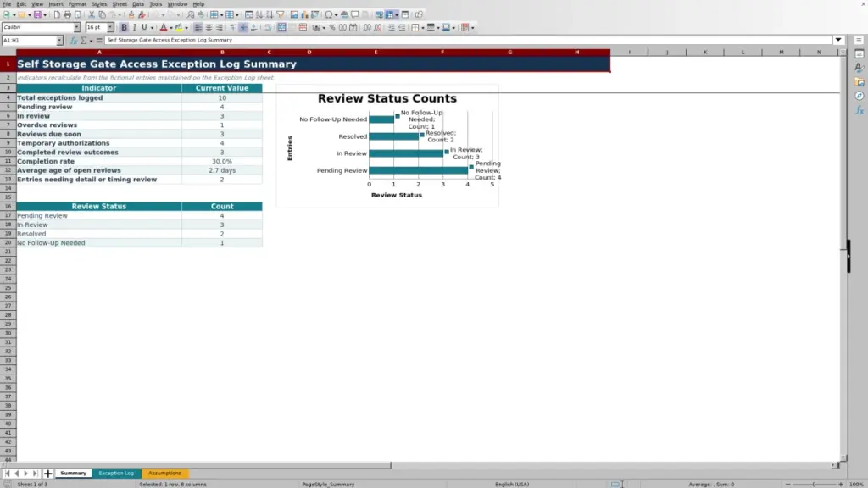868x488 pixels.
Task: Click the Print icon in the toolbar
Action: 67,15
